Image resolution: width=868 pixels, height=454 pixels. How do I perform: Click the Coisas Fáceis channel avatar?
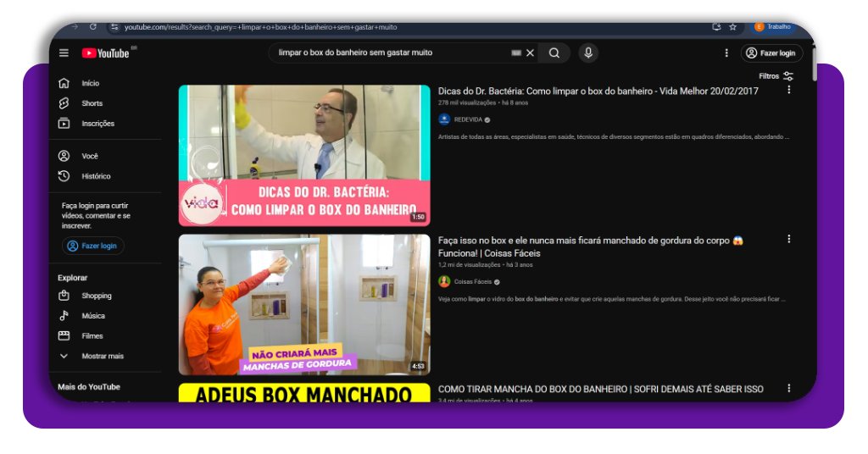pos(444,281)
